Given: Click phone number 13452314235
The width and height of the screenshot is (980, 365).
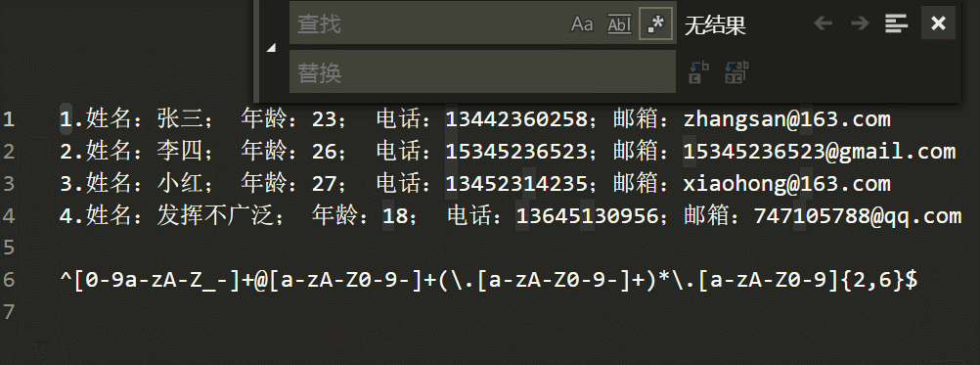Looking at the screenshot, I should (516, 184).
